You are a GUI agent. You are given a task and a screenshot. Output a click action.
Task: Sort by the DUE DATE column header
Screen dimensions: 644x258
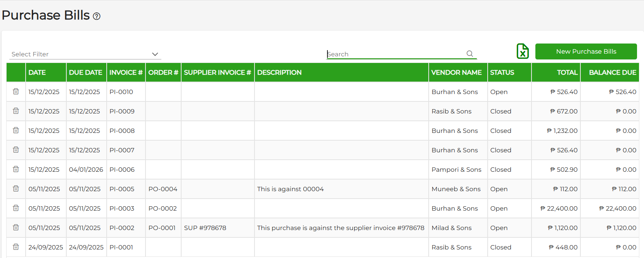86,73
